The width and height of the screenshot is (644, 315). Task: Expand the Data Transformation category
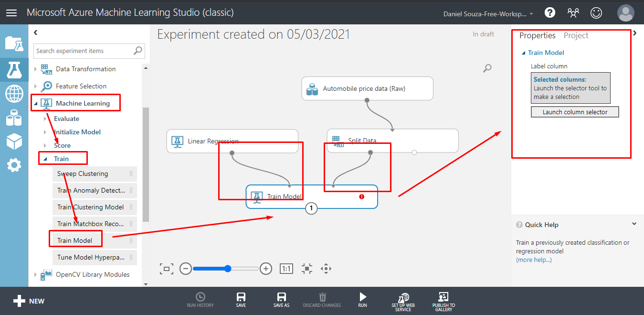click(35, 69)
